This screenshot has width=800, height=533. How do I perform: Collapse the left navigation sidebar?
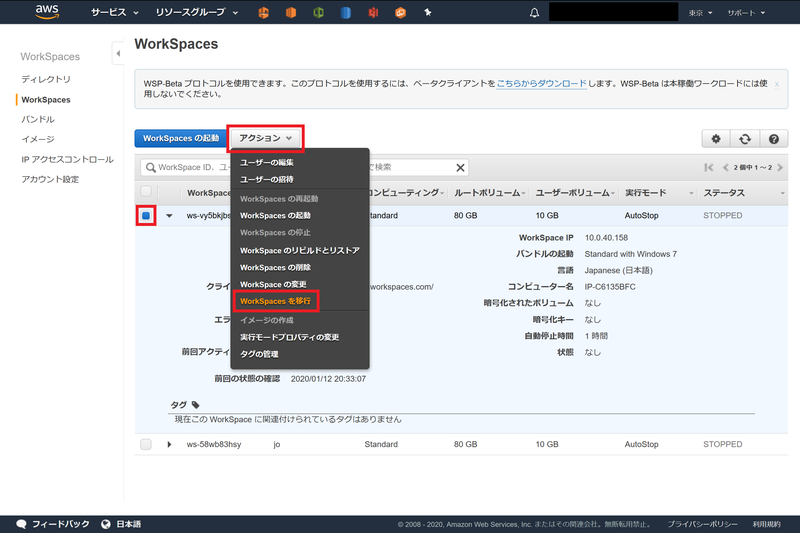click(118, 53)
